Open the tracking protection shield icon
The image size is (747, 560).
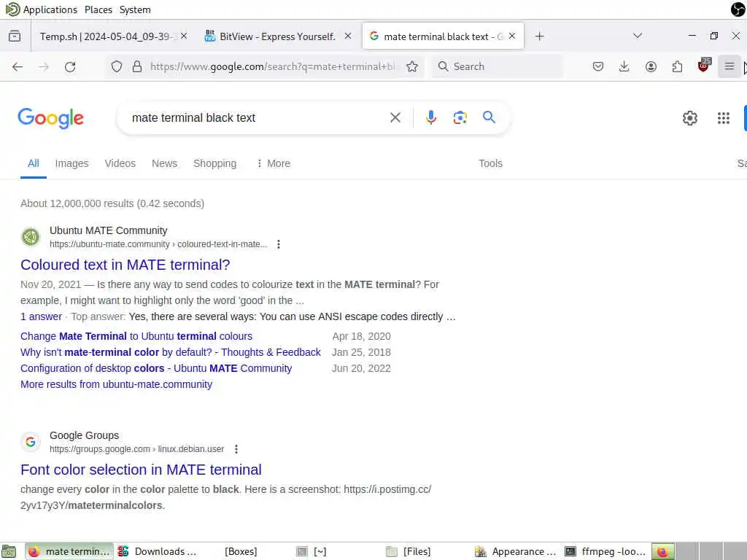pyautogui.click(x=116, y=66)
